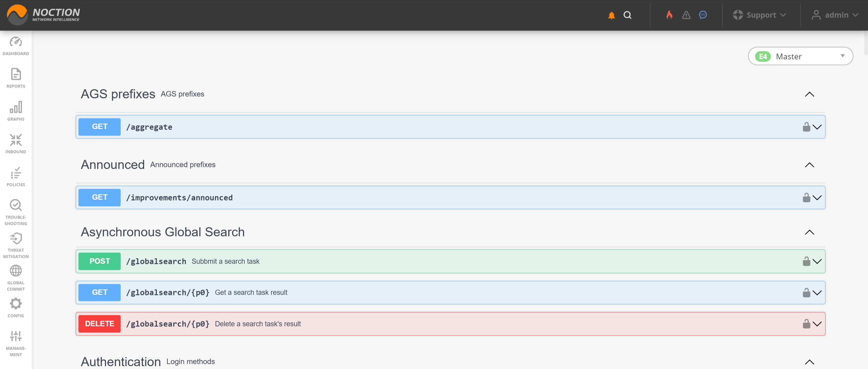This screenshot has width=868, height=369.
Task: Open the Policies section
Action: pos(16,177)
